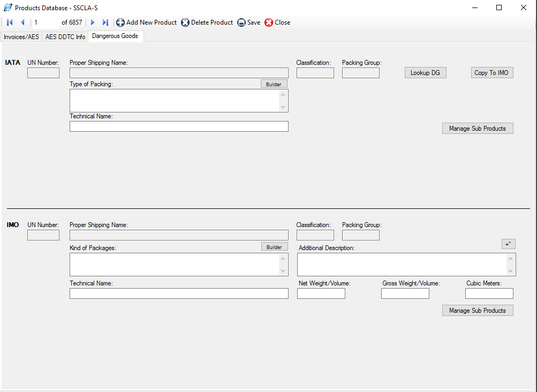Switch to the Invoices/AES tab
The image size is (537, 392).
21,37
